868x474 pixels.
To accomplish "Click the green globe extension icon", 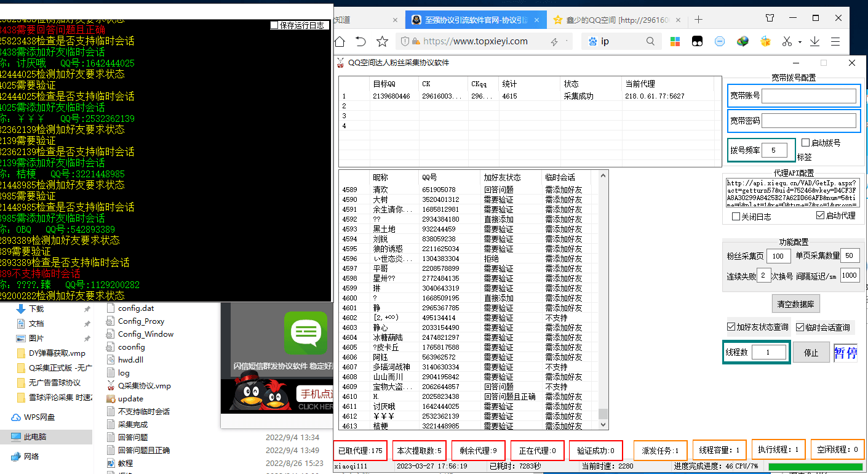I will [x=743, y=42].
